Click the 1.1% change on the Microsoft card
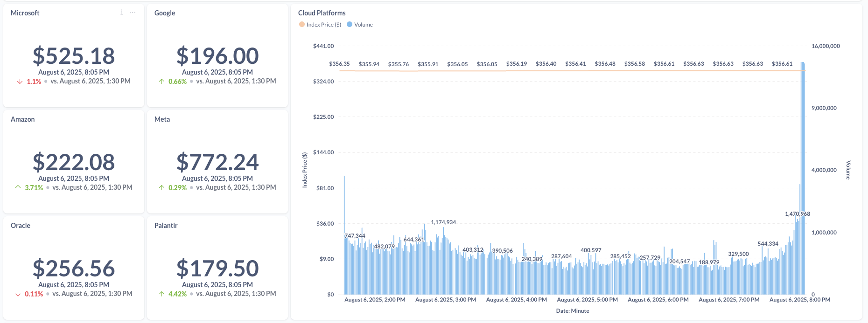 [x=34, y=82]
